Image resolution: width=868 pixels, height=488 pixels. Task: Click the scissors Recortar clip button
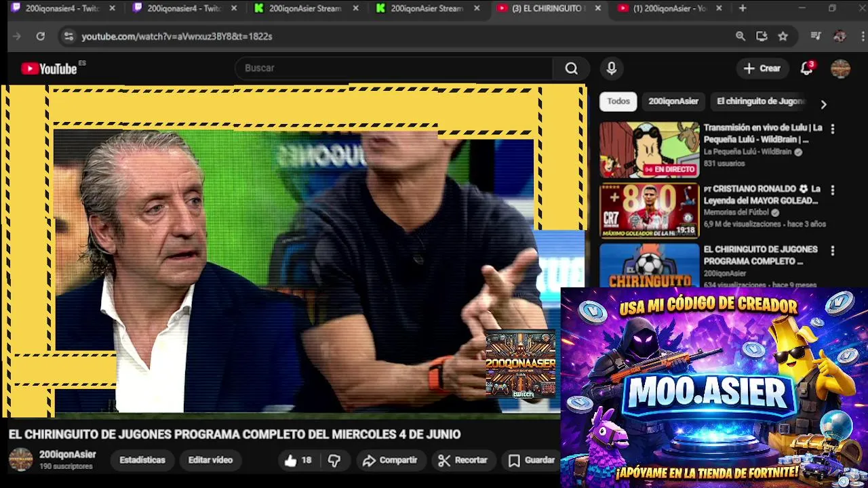coord(463,460)
